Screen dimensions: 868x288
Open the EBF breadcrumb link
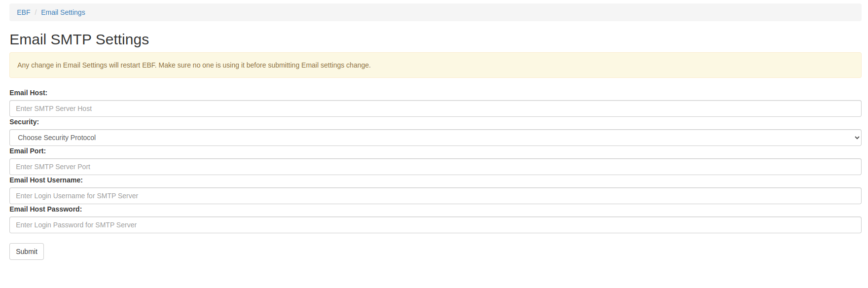coord(24,12)
